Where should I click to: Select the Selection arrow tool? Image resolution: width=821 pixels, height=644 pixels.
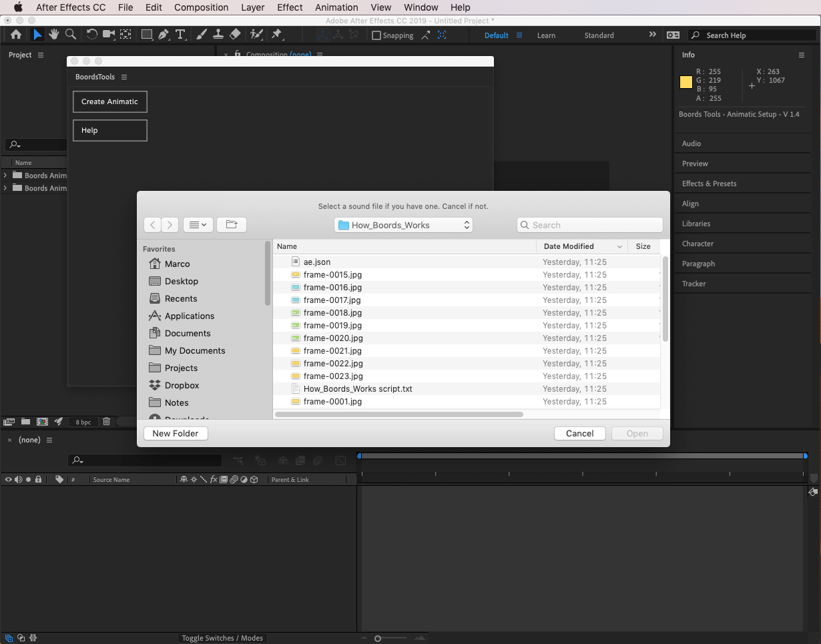point(38,35)
